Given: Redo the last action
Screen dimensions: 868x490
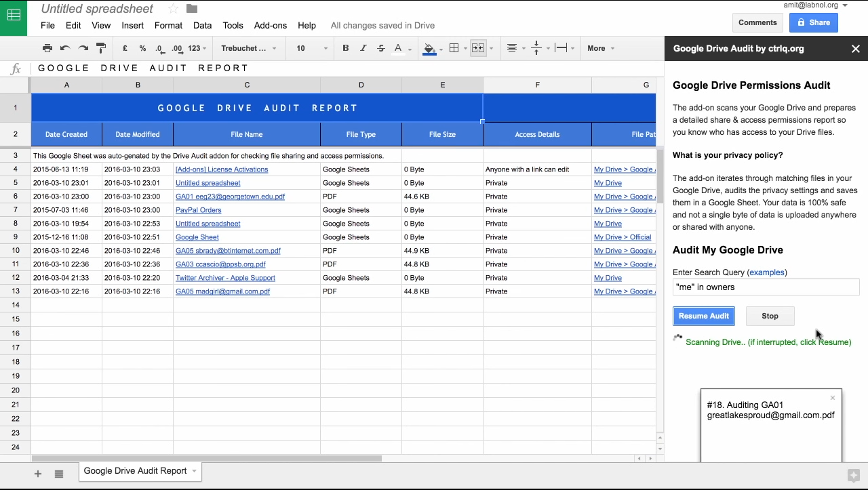Looking at the screenshot, I should coord(83,48).
